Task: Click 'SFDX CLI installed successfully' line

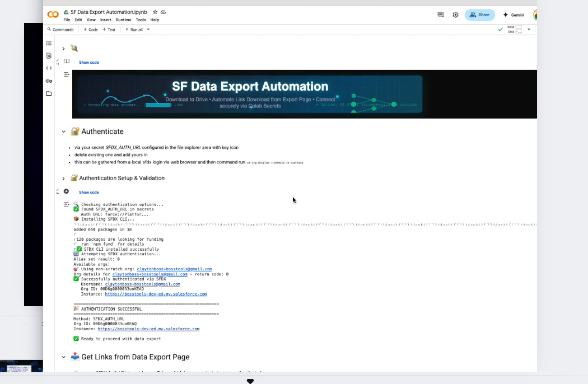Action: point(121,249)
